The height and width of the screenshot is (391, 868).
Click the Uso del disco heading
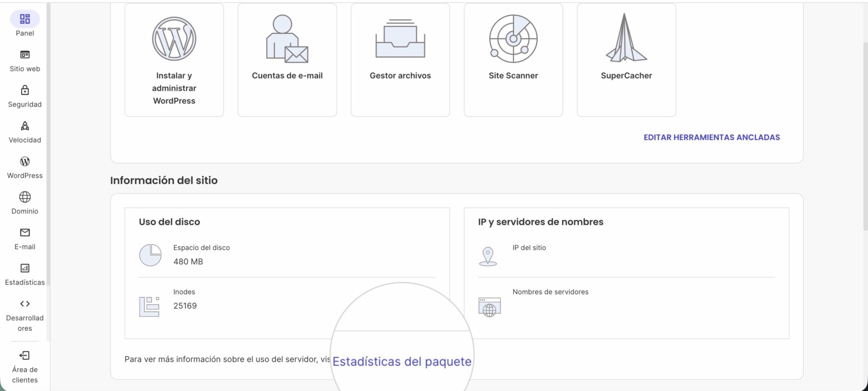point(169,222)
